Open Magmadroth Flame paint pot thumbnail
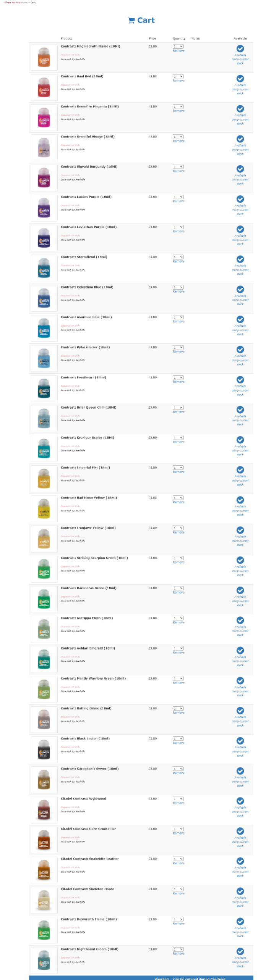The width and height of the screenshot is (266, 980). 44,57
